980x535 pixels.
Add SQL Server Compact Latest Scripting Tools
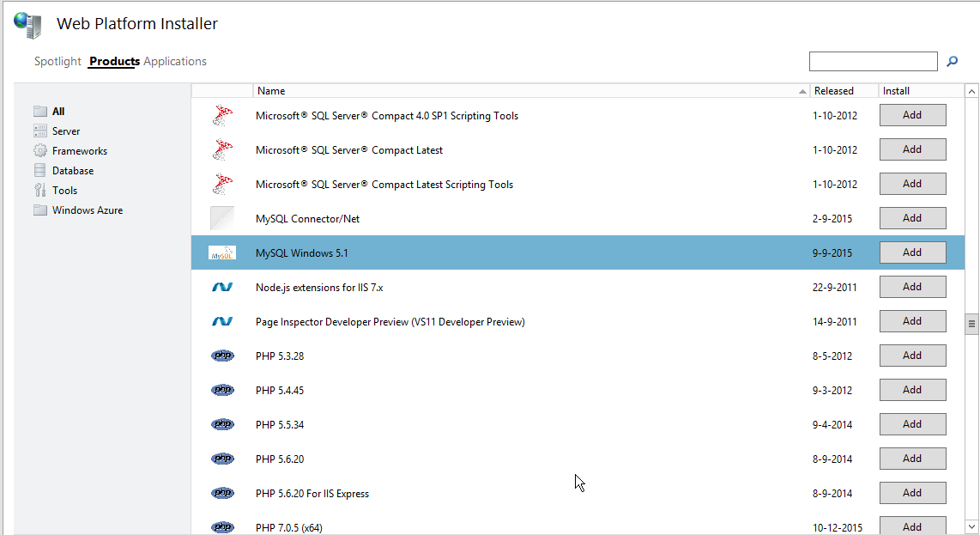click(912, 184)
